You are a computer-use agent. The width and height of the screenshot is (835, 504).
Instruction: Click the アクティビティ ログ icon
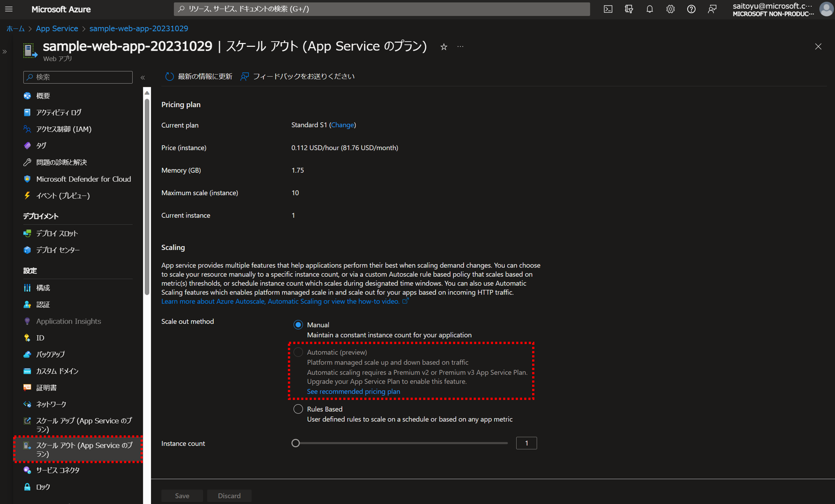[x=27, y=112]
